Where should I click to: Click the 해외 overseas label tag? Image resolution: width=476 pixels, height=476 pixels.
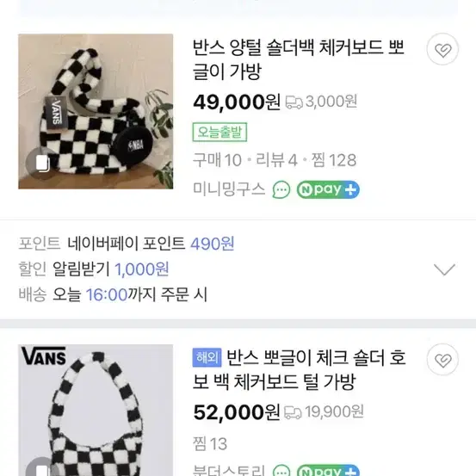(207, 357)
